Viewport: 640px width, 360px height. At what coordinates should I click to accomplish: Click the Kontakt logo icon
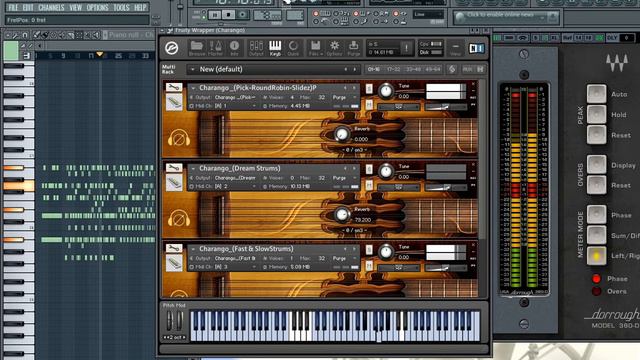pos(171,48)
